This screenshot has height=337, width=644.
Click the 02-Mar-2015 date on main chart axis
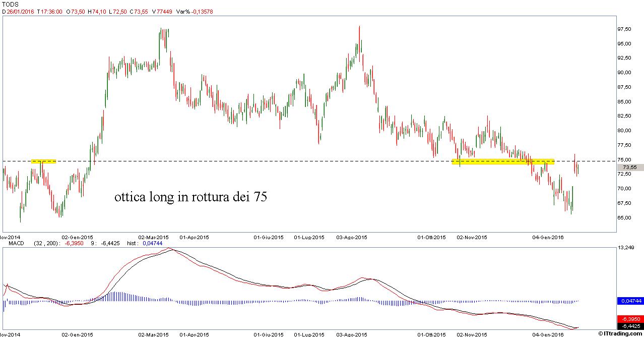point(153,237)
